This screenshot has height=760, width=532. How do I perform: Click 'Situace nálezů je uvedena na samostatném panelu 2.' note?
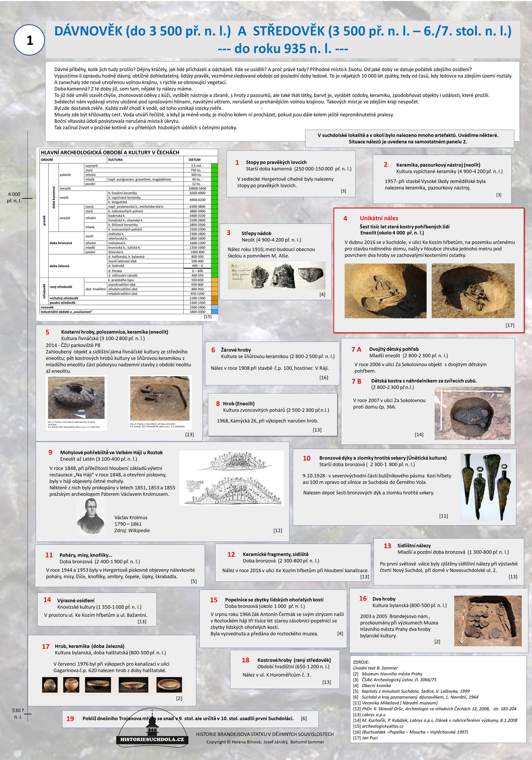408,142
